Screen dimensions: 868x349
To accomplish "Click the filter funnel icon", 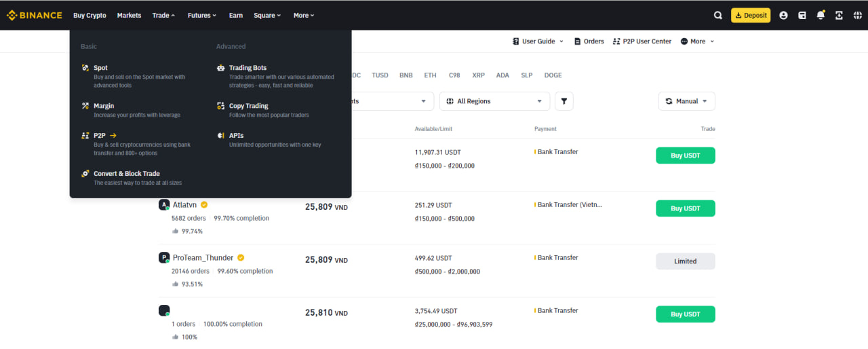I will click(564, 101).
